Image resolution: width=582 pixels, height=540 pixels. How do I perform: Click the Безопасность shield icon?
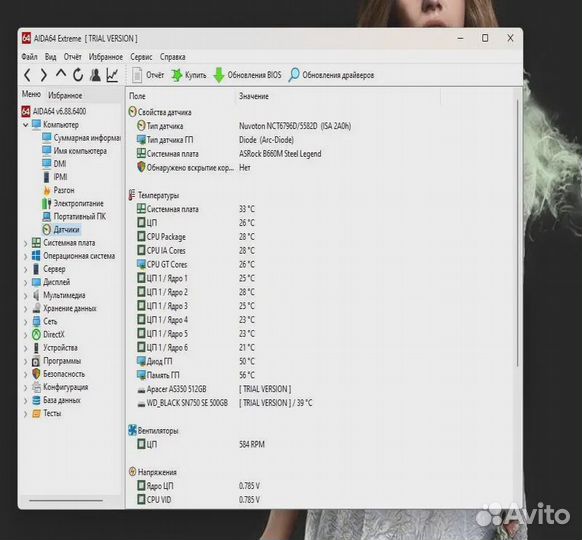pos(36,374)
